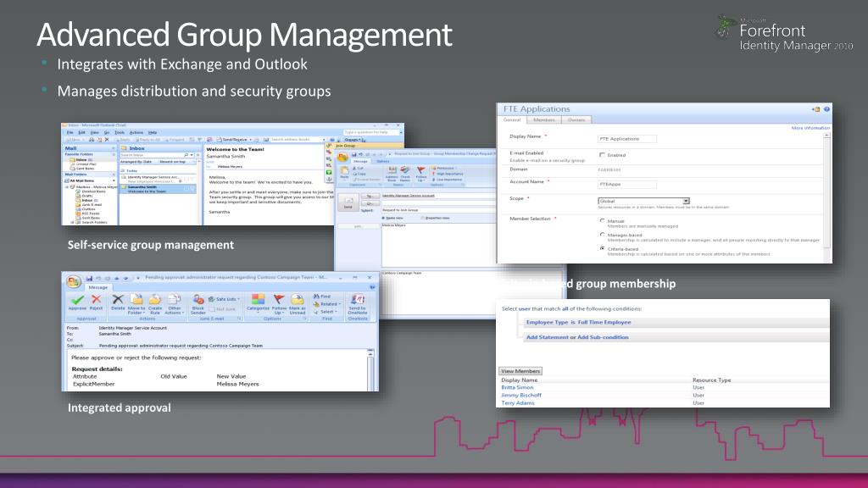
Task: Click the Add Statement link
Action: pyautogui.click(x=547, y=337)
